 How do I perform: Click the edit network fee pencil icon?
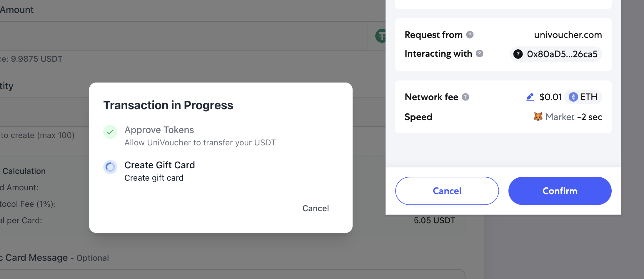coord(530,97)
